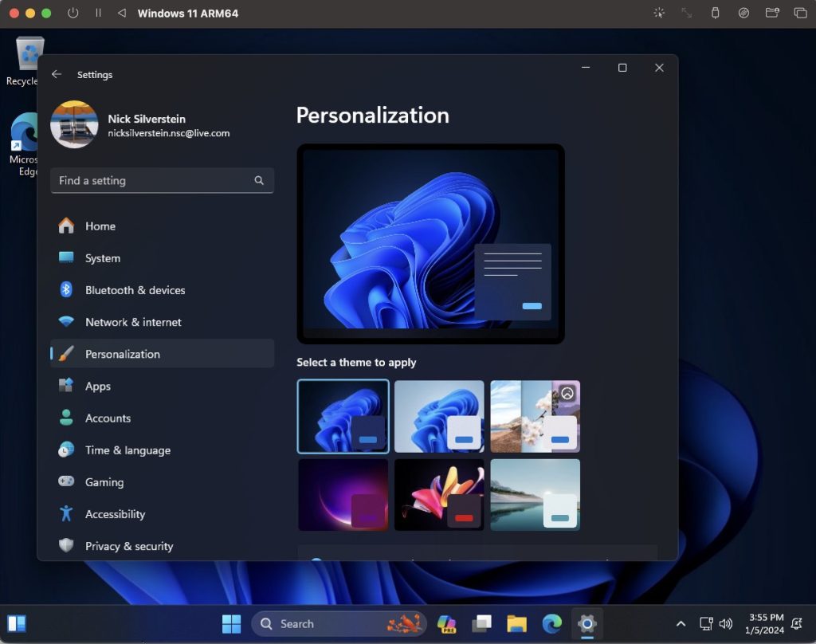Screen dimensions: 816x644
Task: Show hidden system tray icons
Action: (x=681, y=623)
